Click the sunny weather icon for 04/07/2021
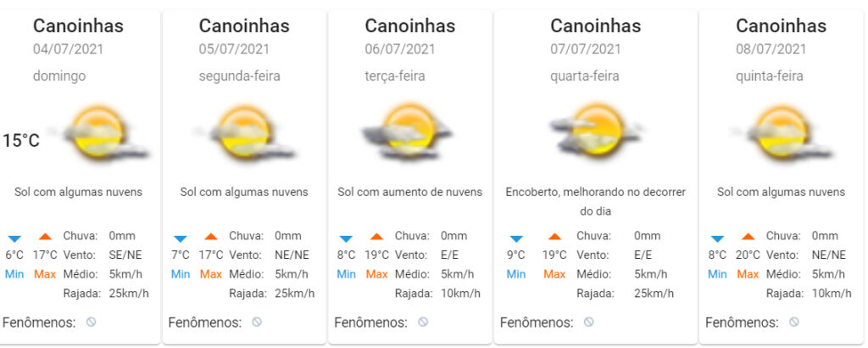Screen dimensions: 868x348 [100, 133]
